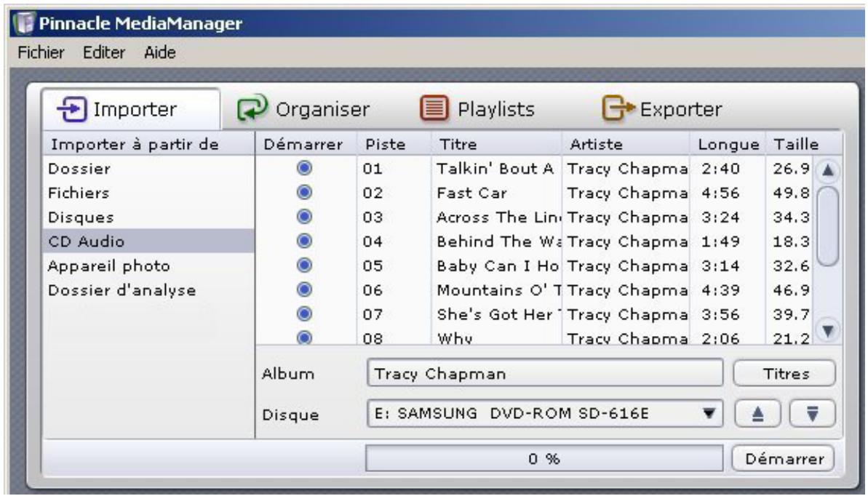
Task: Click the 0 % progress bar
Action: pyautogui.click(x=544, y=459)
